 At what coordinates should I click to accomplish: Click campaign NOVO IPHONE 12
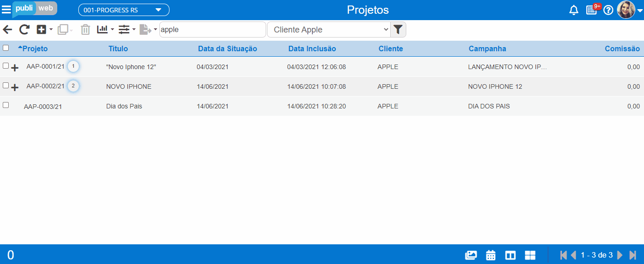(x=495, y=86)
